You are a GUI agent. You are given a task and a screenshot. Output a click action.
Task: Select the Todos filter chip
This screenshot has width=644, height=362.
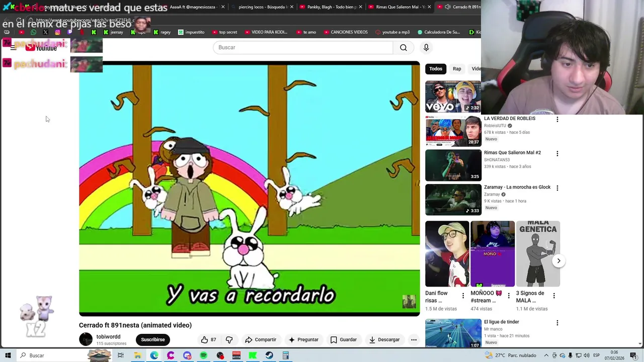point(436,69)
